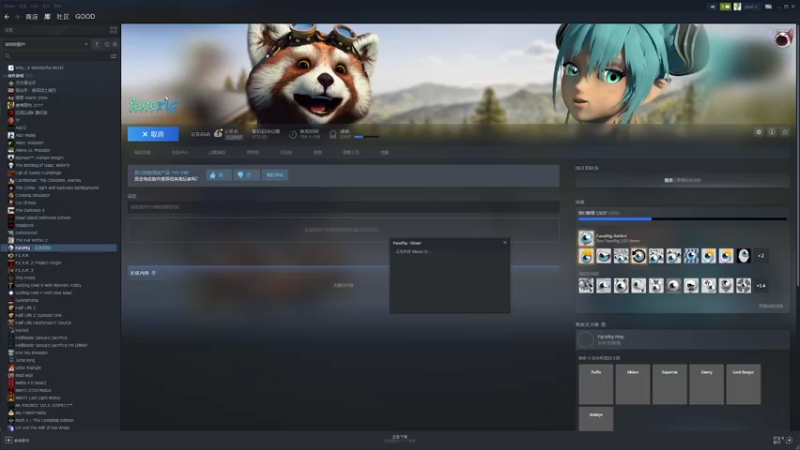800x450 pixels.
Task: Open the Midori trading card
Action: pos(633,384)
